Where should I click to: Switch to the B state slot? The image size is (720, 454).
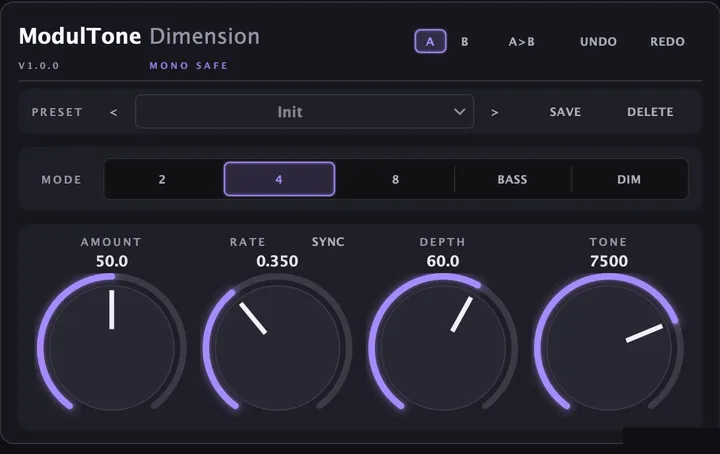pyautogui.click(x=465, y=42)
